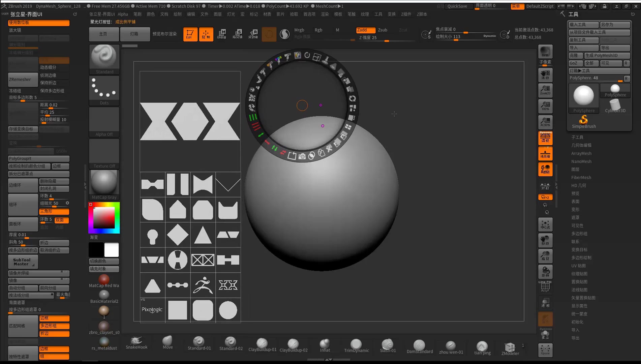Enable Zsub sculpting mode
The image size is (641, 364).
(383, 30)
